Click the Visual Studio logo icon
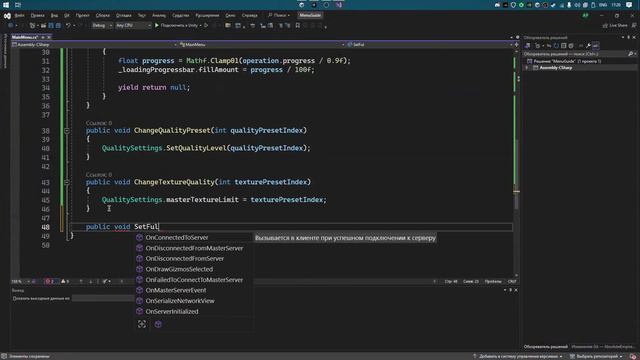This screenshot has height=360, width=640. 7,16
